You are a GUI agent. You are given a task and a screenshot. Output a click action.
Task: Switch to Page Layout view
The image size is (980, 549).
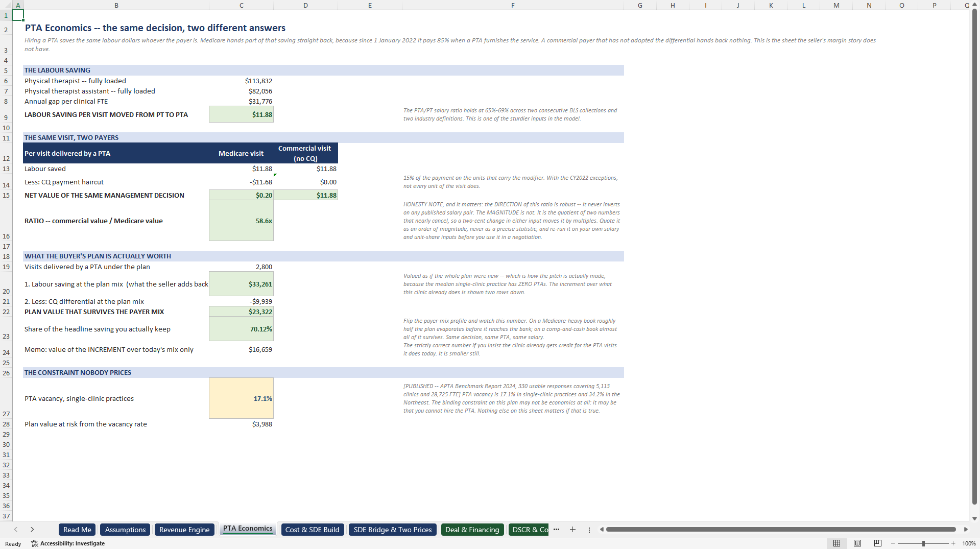[x=857, y=543]
